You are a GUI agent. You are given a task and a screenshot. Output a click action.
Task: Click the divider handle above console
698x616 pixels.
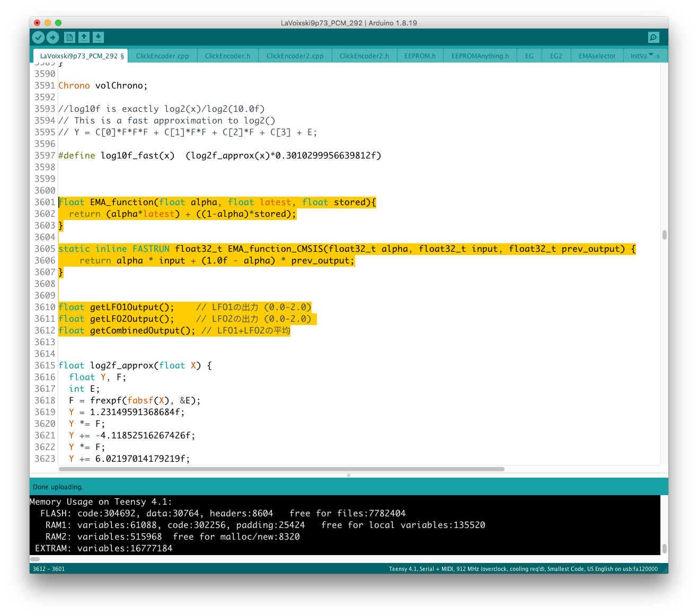coord(349,476)
